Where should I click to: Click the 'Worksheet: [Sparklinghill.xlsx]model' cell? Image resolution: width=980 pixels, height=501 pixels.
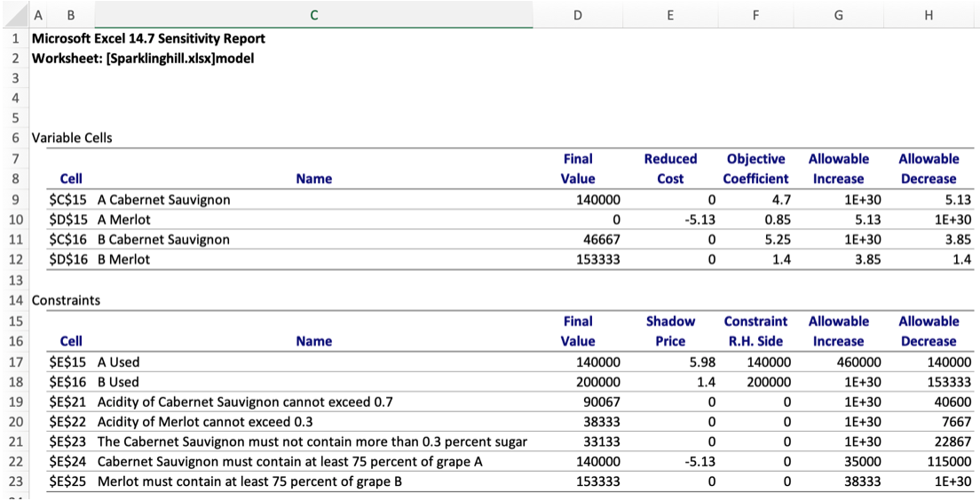coord(143,59)
